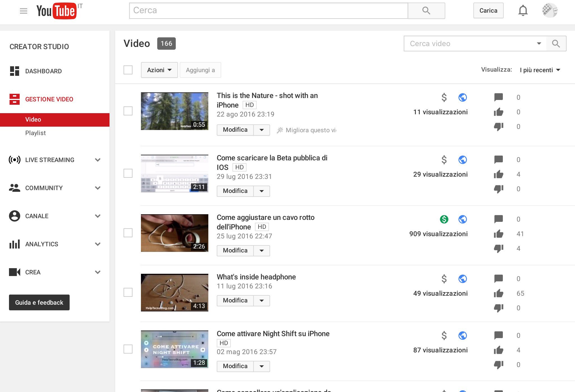The width and height of the screenshot is (575, 392).
Task: Focus the main Cerca search field
Action: click(x=268, y=11)
